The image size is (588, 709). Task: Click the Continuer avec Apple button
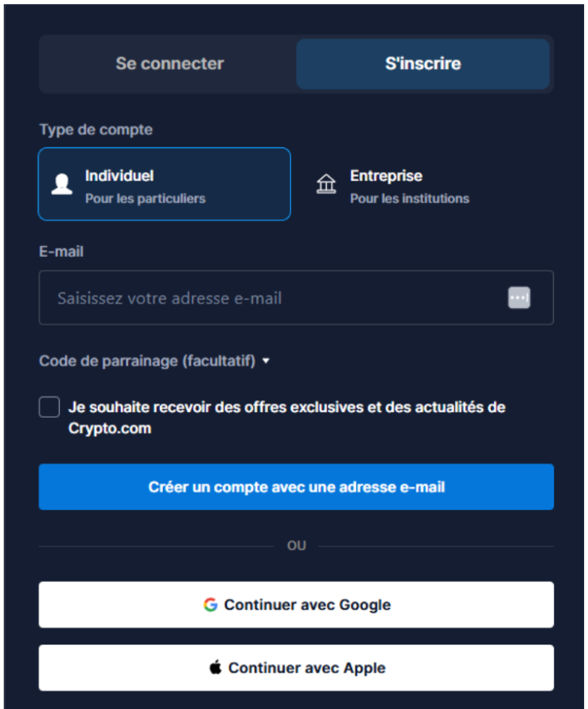296,668
